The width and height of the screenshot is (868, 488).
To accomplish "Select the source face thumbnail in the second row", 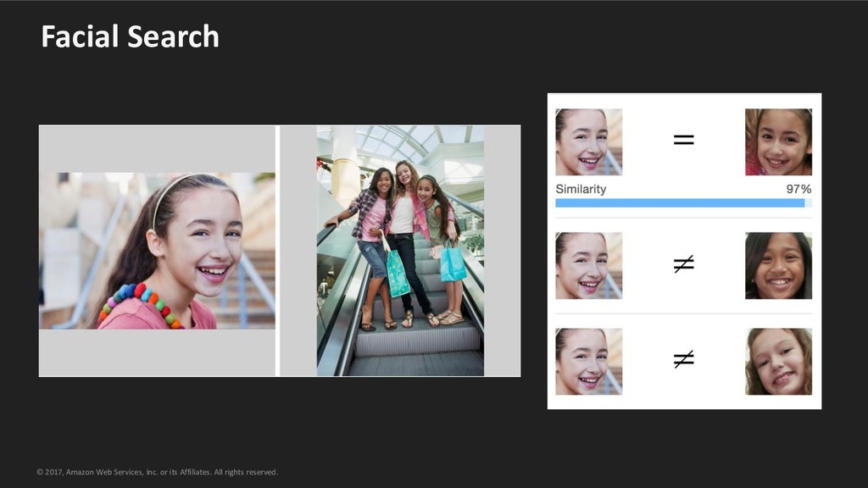I will coord(589,265).
